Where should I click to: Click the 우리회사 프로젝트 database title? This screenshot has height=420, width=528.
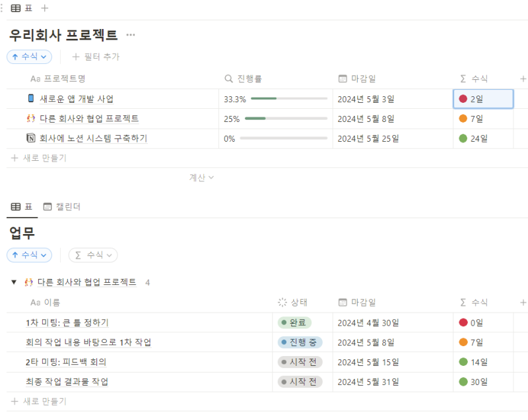pos(63,35)
